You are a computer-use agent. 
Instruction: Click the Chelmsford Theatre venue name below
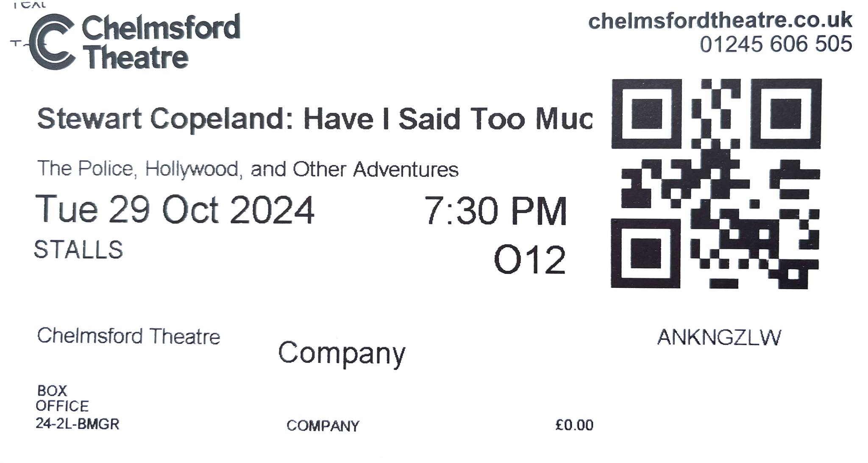pos(129,336)
